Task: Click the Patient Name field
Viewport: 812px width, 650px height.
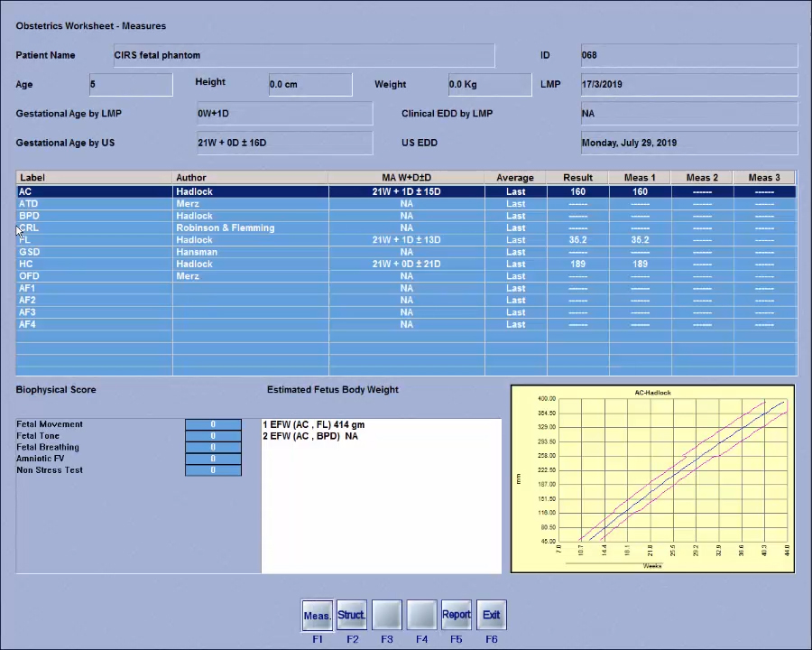Action: [x=304, y=55]
